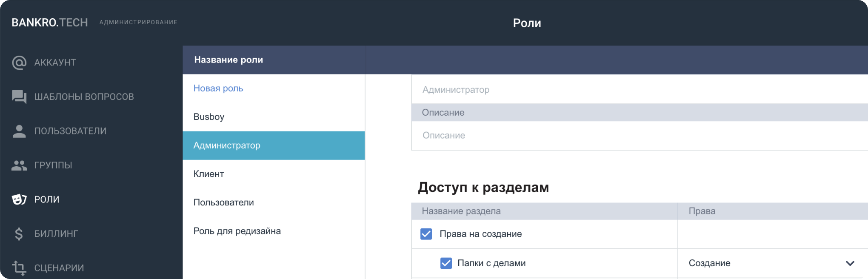Click the Users person icon
868x279 pixels.
(19, 131)
